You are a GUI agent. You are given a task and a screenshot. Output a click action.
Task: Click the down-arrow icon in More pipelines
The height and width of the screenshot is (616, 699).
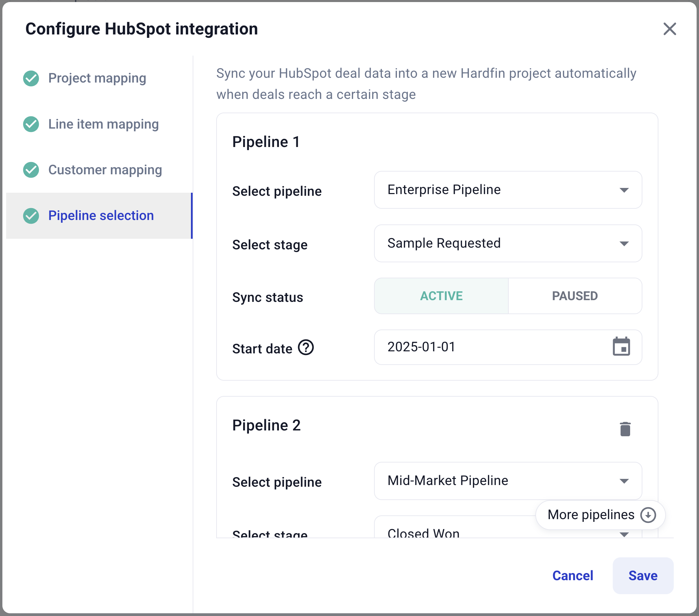click(x=648, y=515)
